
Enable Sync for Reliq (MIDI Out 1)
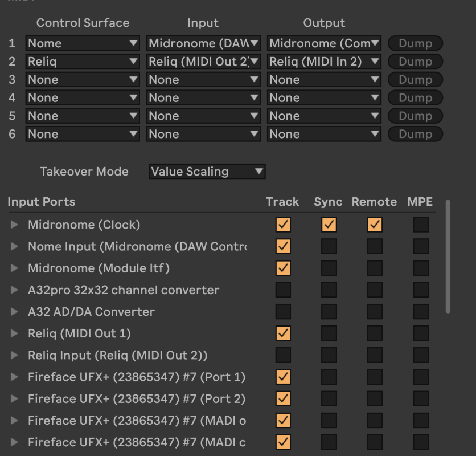[329, 333]
